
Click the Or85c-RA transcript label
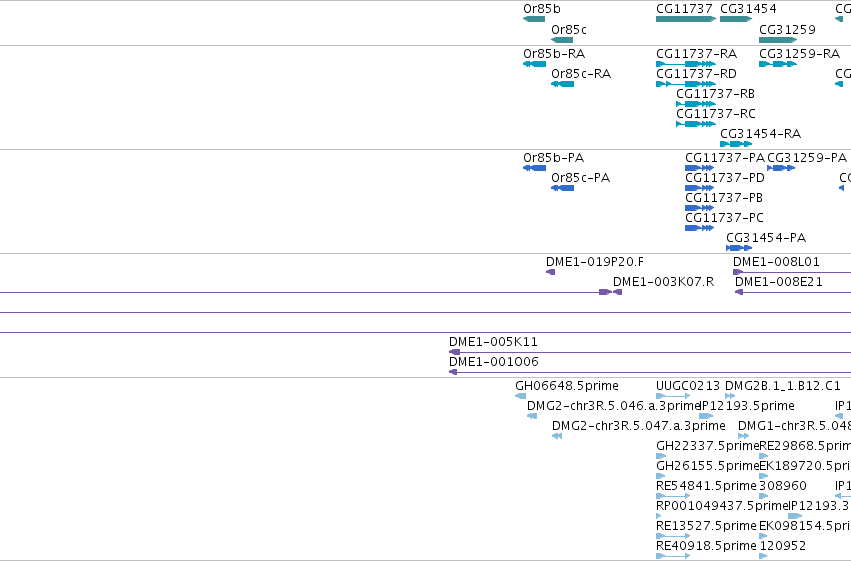coord(581,74)
